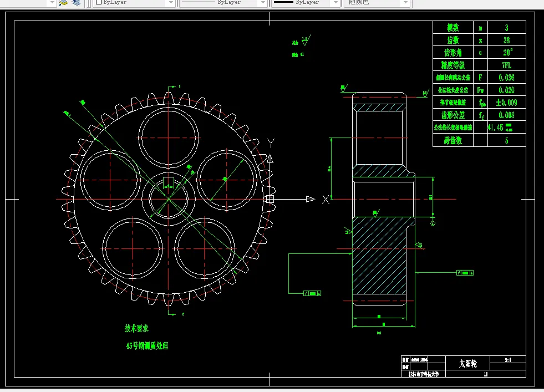Image resolution: width=544 pixels, height=392 pixels.
Task: Click the 齿形角 cell in the parameter table
Action: click(x=453, y=53)
